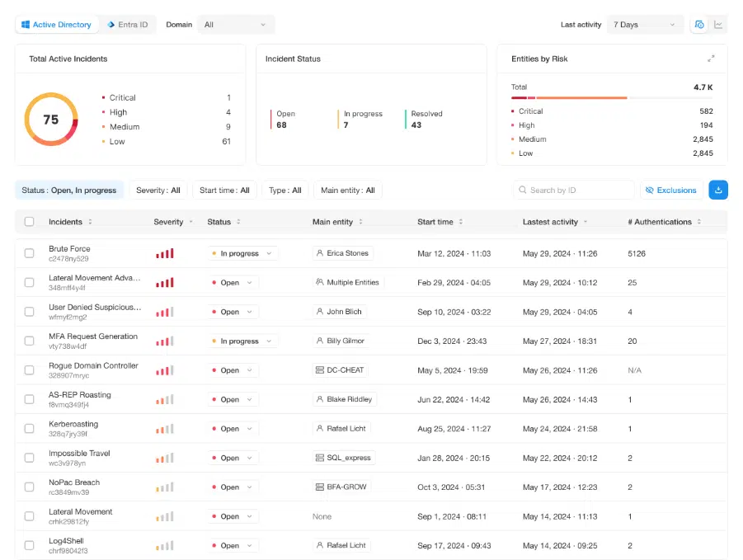Viewport: 743px width, 560px height.
Task: Click the sort arrows beside Incidents header
Action: pos(90,222)
